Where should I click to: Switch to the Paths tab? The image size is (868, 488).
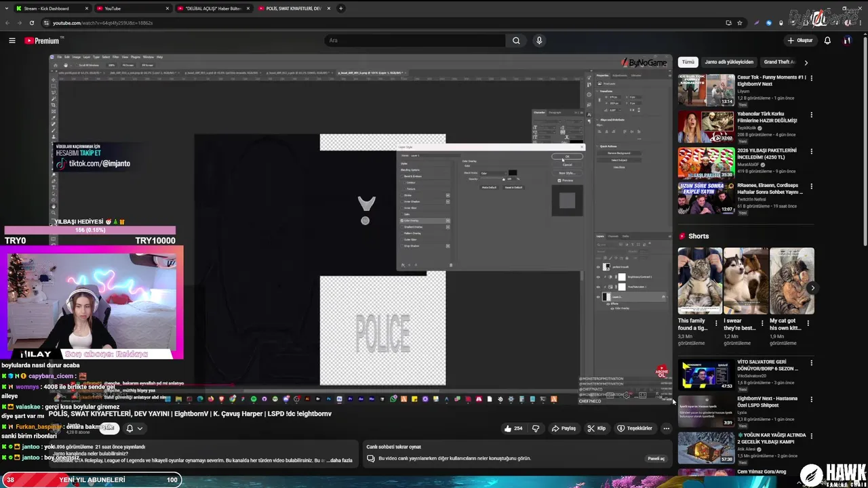pyautogui.click(x=625, y=237)
